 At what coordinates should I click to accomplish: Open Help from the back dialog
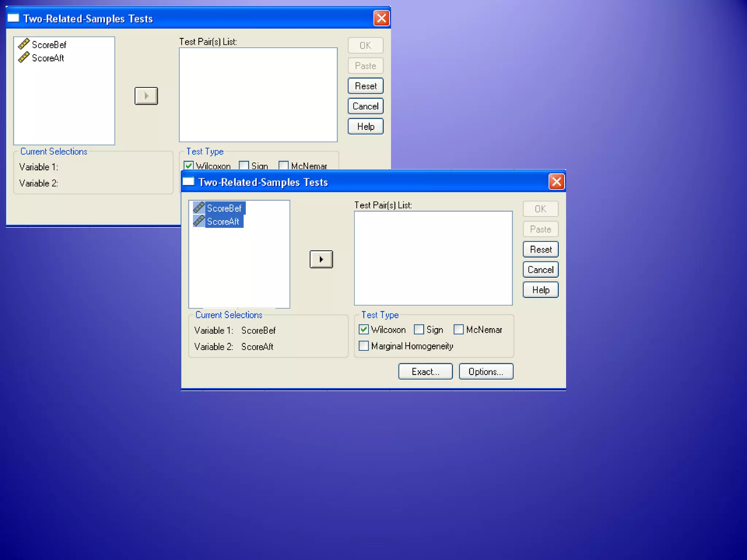[x=365, y=127]
